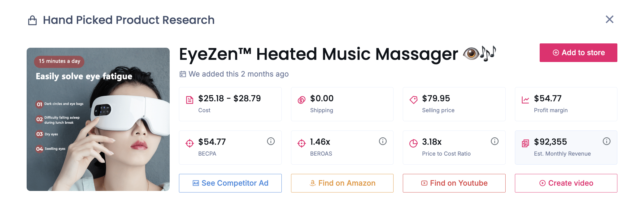The width and height of the screenshot is (644, 199).
Task: Open the BEROAS info tooltip
Action: [x=383, y=141]
